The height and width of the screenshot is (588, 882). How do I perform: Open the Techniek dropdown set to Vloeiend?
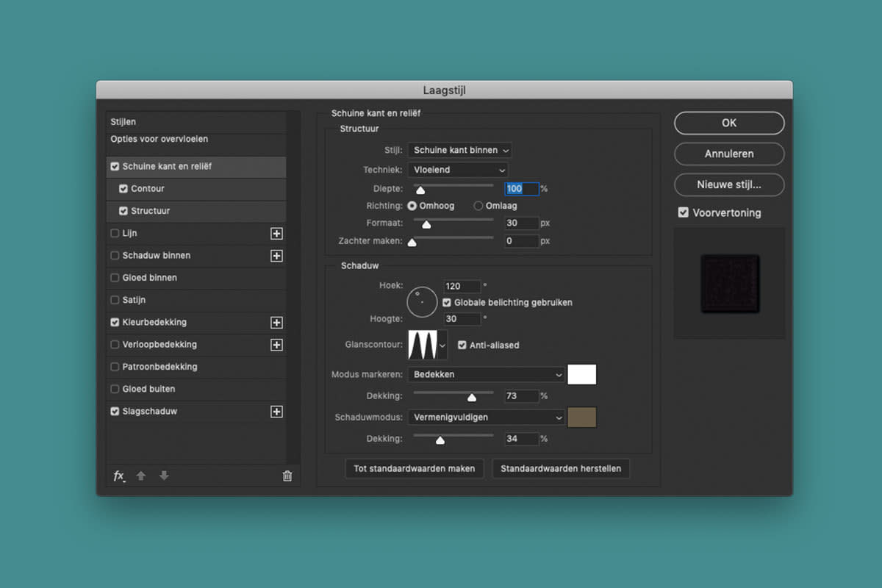coord(457,170)
